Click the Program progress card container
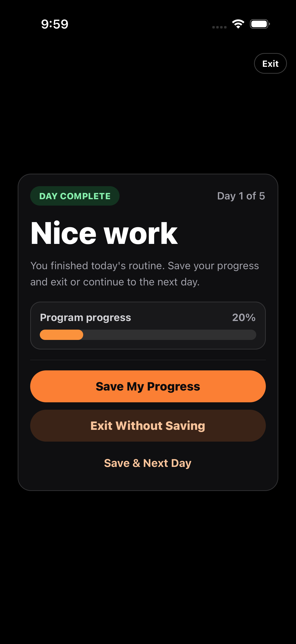The image size is (296, 644). click(148, 325)
